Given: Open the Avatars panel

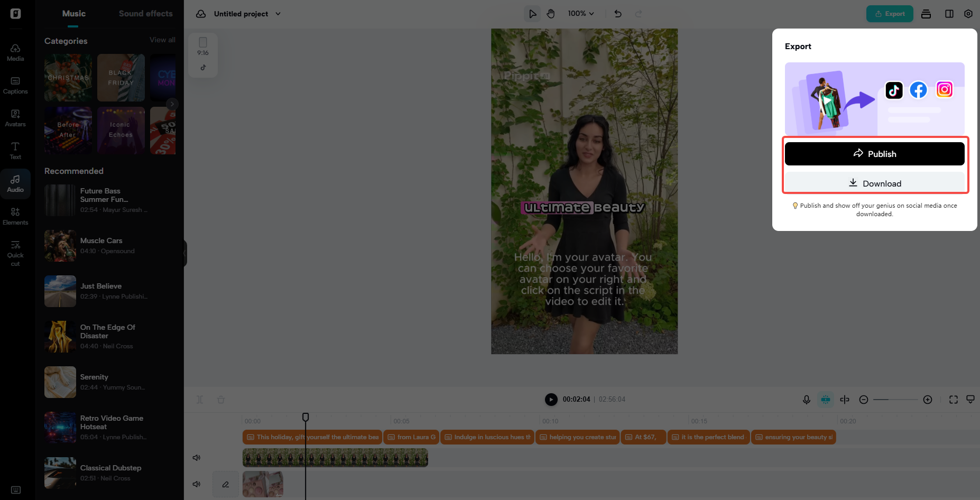Looking at the screenshot, I should tap(15, 117).
